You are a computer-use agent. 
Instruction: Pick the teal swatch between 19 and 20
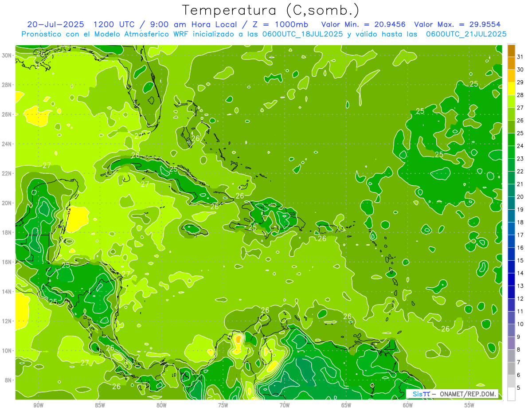511,203
